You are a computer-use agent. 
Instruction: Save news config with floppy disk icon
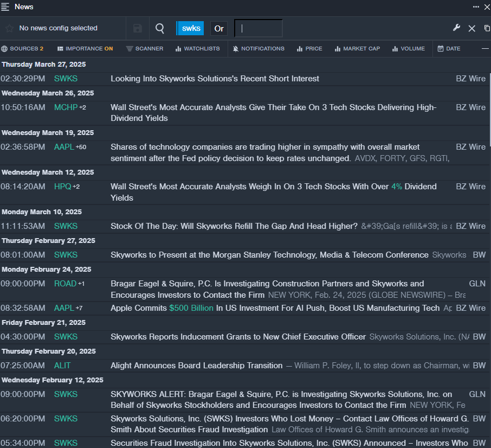coord(138,28)
